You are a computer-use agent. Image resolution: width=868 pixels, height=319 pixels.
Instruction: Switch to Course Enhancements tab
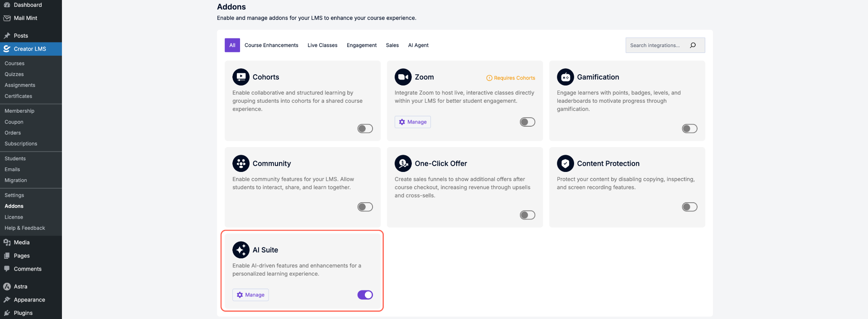(x=271, y=45)
